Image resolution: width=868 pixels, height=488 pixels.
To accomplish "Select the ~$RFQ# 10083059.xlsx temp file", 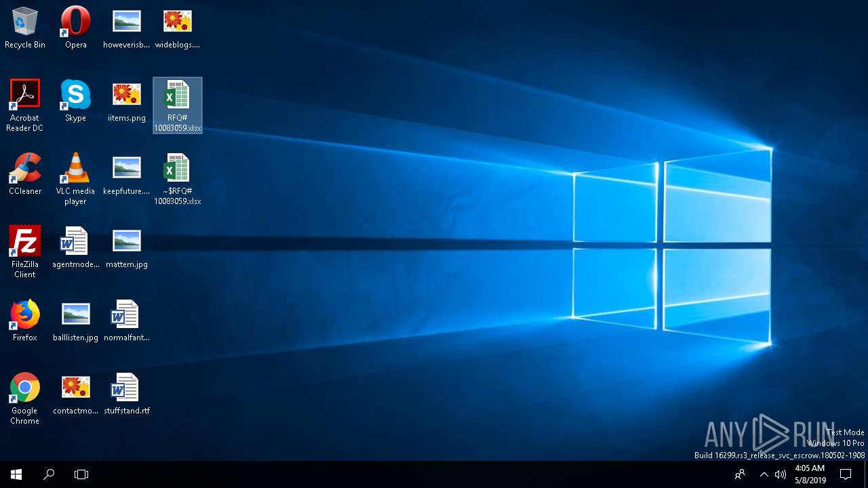I will (x=177, y=178).
